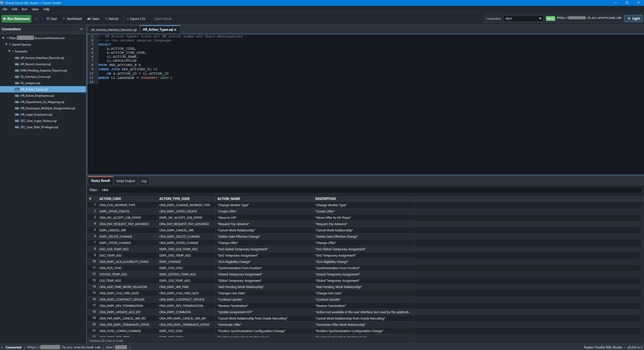
Task: Save the current SQL file
Action: pos(52,19)
